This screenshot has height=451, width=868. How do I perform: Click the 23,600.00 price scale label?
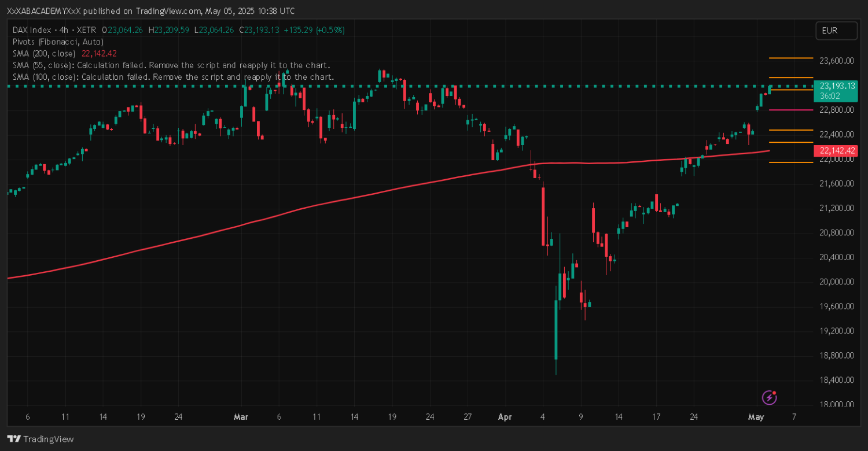tap(837, 60)
